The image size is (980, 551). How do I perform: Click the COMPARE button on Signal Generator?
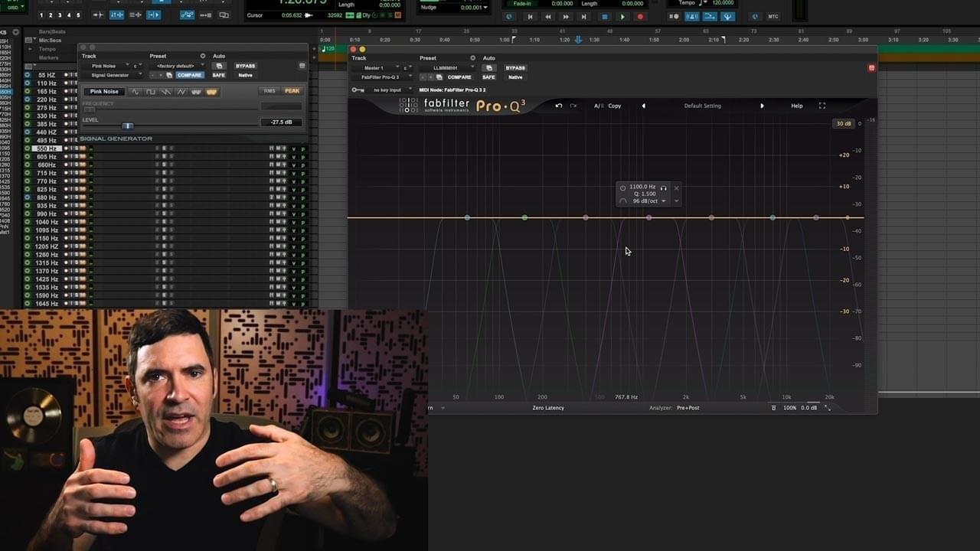[x=188, y=75]
